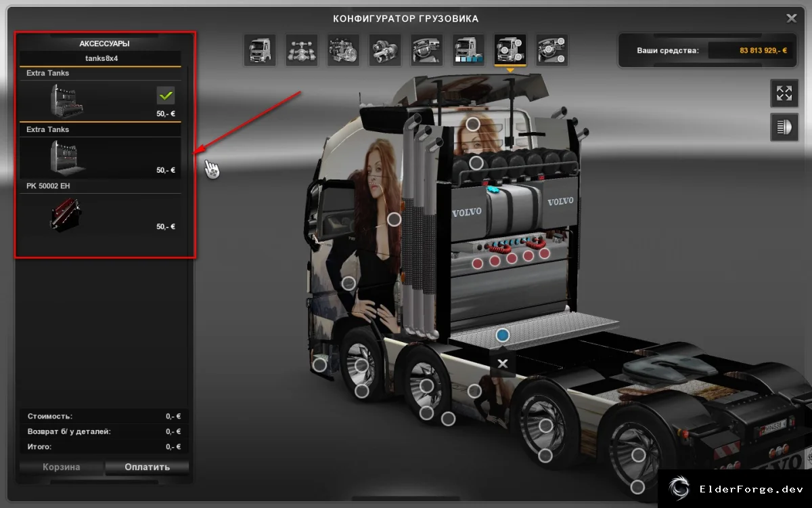Open the interior dashboard tab
This screenshot has height=508, width=812.
[x=427, y=50]
